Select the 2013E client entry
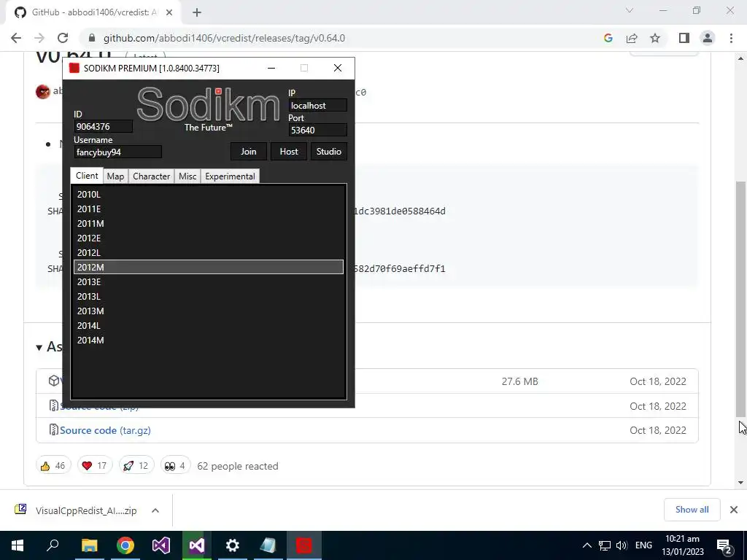747x560 pixels. tap(209, 282)
